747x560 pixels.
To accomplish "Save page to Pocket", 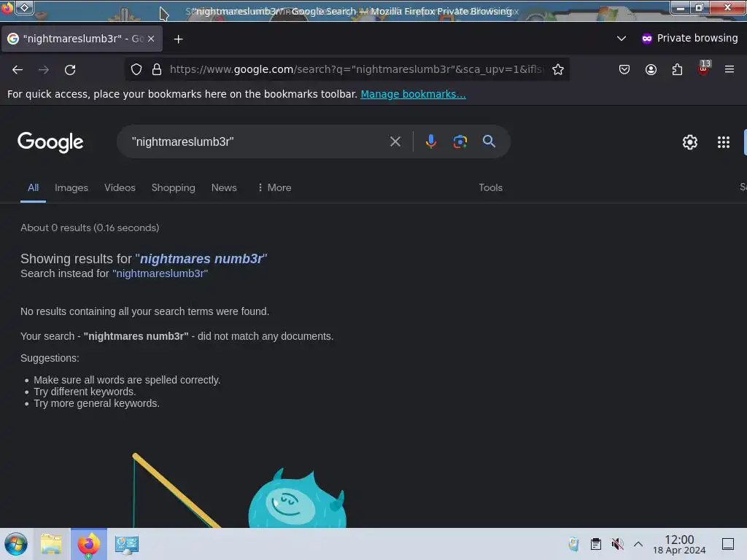I will (624, 69).
